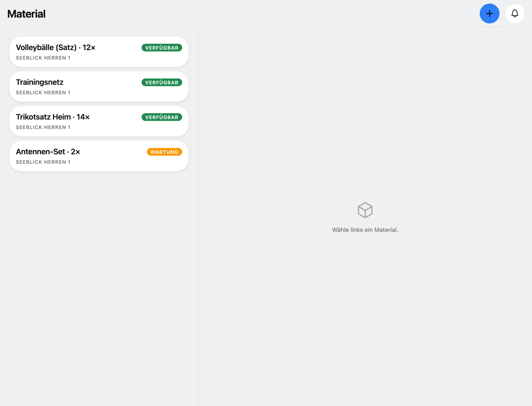
Task: Open the Trainingsnetz item
Action: pyautogui.click(x=99, y=87)
